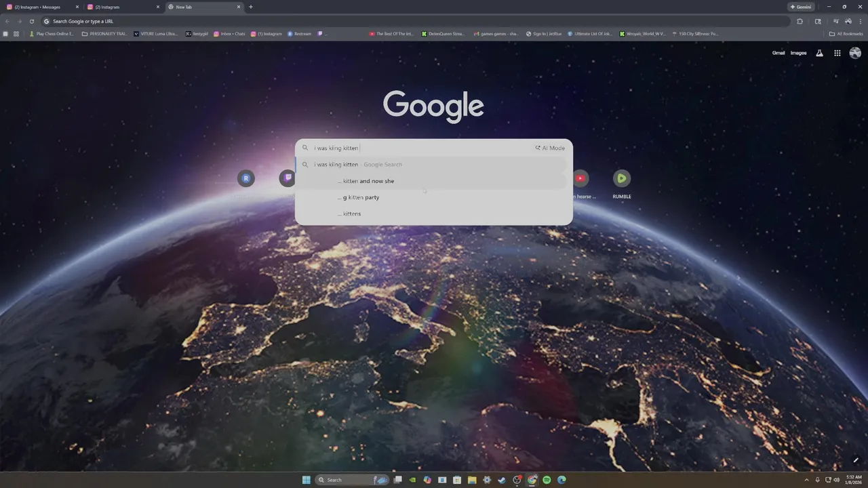Go back with the browser back arrow

click(7, 21)
